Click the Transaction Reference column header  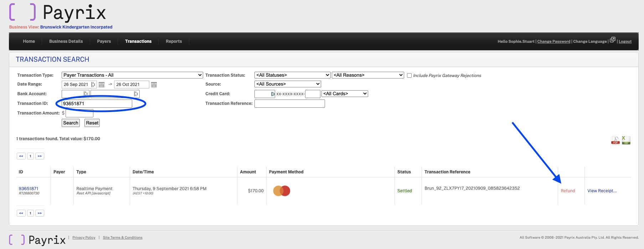[447, 172]
